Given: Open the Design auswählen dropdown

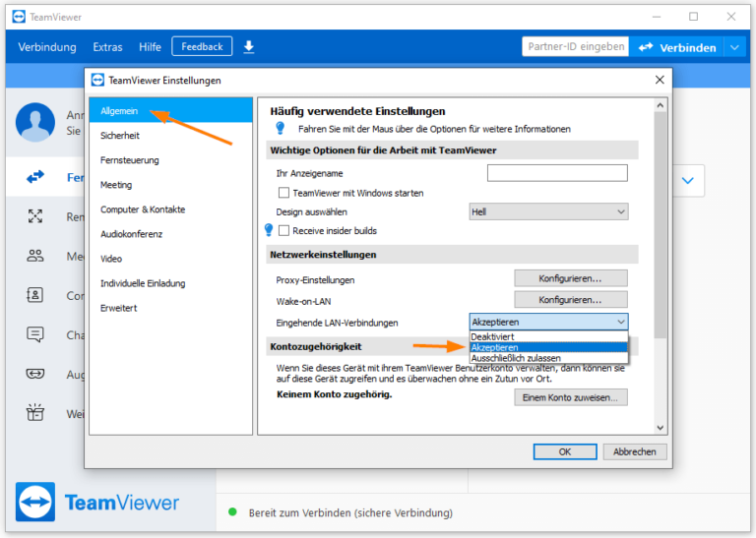Looking at the screenshot, I should (548, 211).
